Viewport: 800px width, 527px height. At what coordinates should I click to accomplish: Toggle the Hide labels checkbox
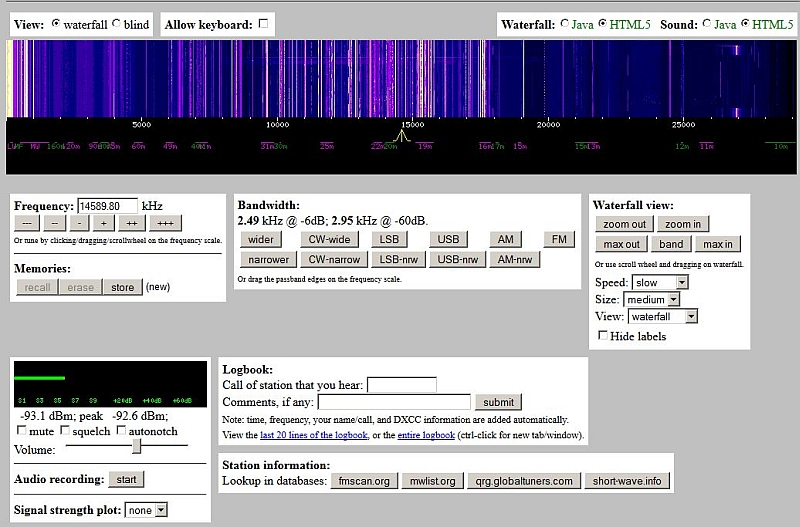point(602,336)
